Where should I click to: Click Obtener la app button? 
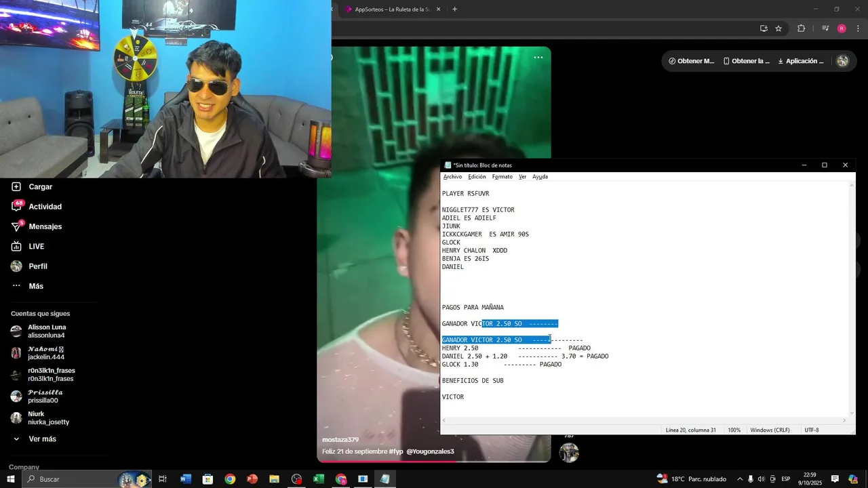[746, 61]
